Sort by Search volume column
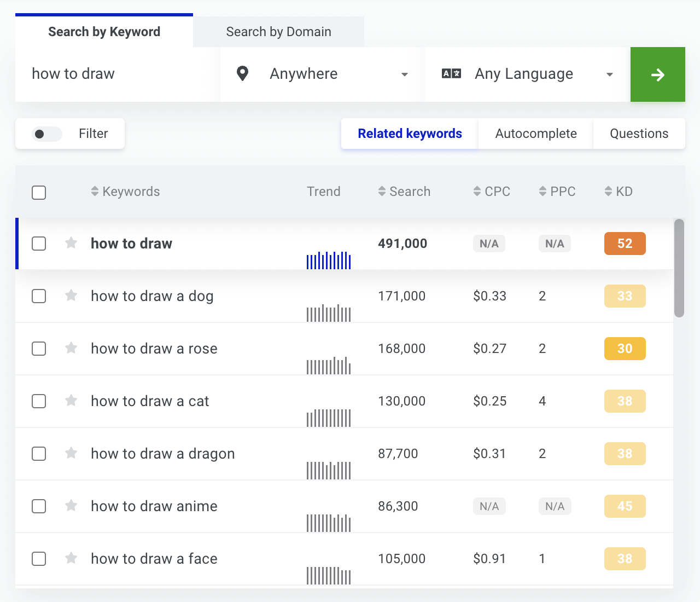This screenshot has height=602, width=700. tap(404, 191)
